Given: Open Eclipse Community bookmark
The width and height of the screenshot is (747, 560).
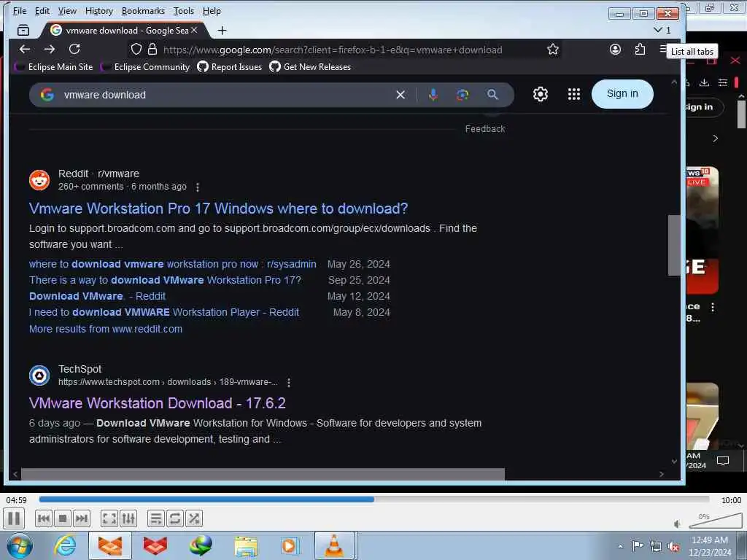Looking at the screenshot, I should point(145,66).
